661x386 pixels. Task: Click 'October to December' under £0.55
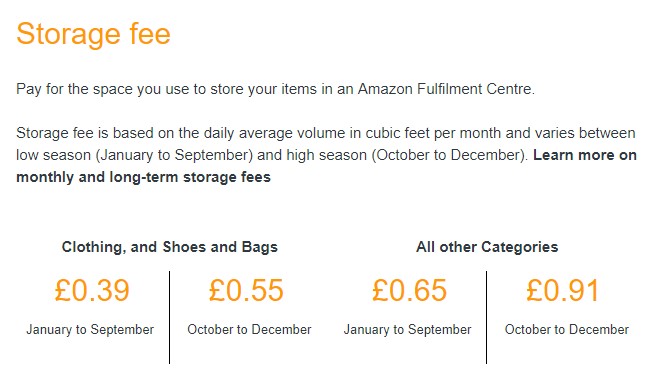[249, 330]
